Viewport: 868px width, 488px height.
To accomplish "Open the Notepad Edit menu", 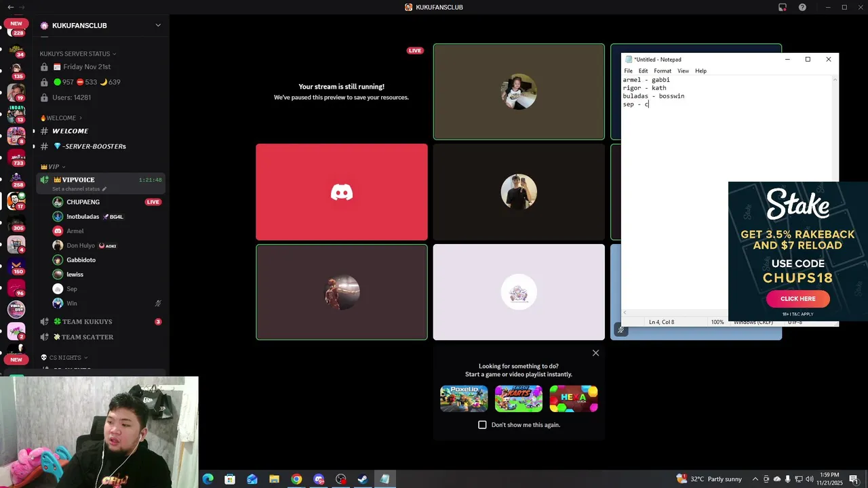I will pyautogui.click(x=643, y=71).
